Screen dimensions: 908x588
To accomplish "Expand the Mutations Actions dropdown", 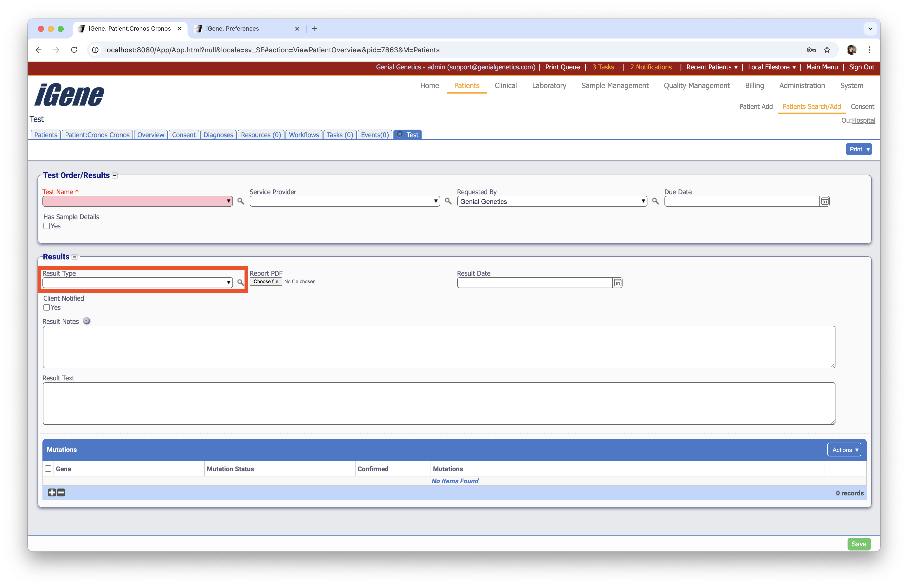I will point(844,450).
